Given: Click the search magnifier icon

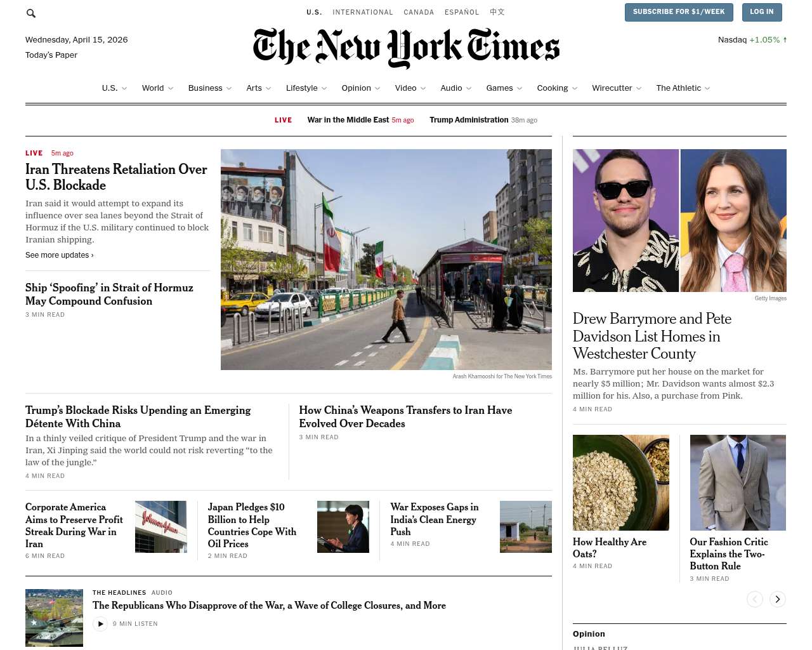Looking at the screenshot, I should (x=31, y=13).
